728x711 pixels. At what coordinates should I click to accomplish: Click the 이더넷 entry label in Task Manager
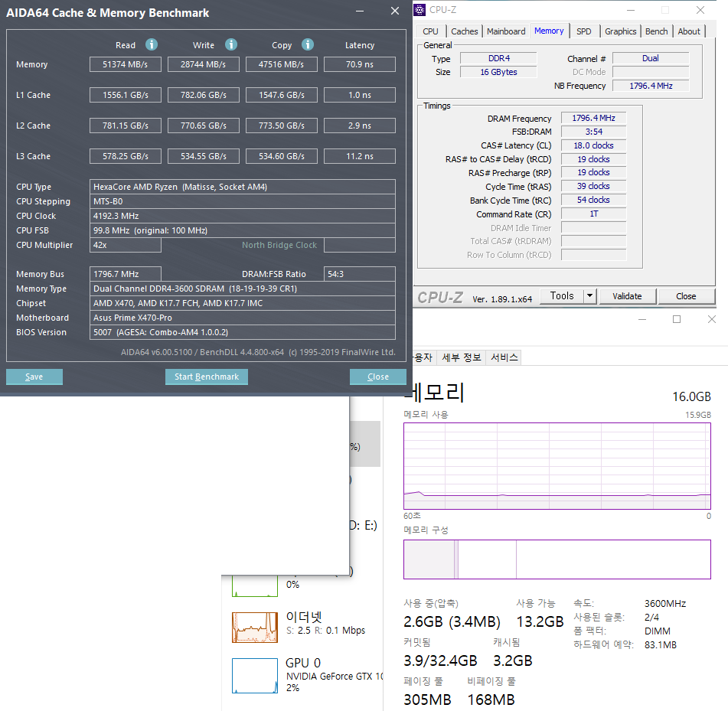point(304,617)
